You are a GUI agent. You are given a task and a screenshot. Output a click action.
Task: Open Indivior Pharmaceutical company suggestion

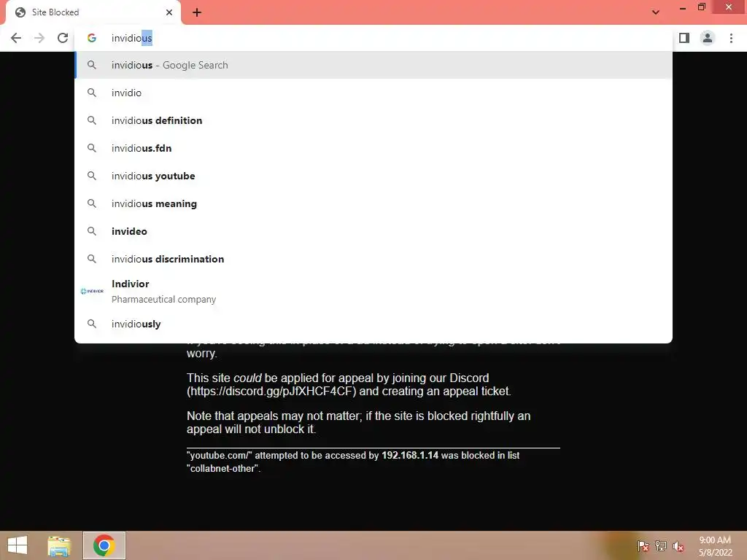click(x=373, y=291)
